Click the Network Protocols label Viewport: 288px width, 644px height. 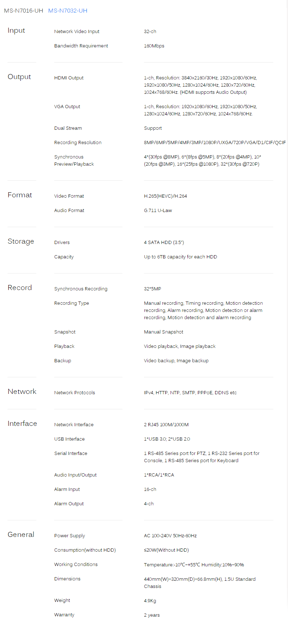pyautogui.click(x=75, y=393)
